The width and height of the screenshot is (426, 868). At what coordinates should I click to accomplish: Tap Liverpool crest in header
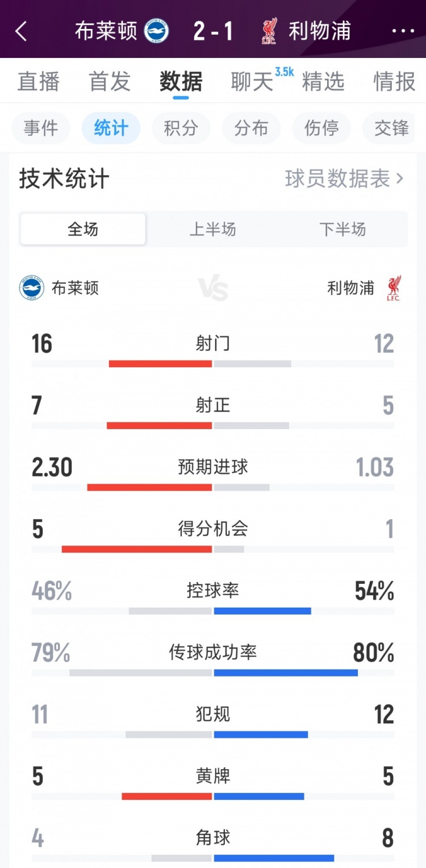(x=269, y=31)
